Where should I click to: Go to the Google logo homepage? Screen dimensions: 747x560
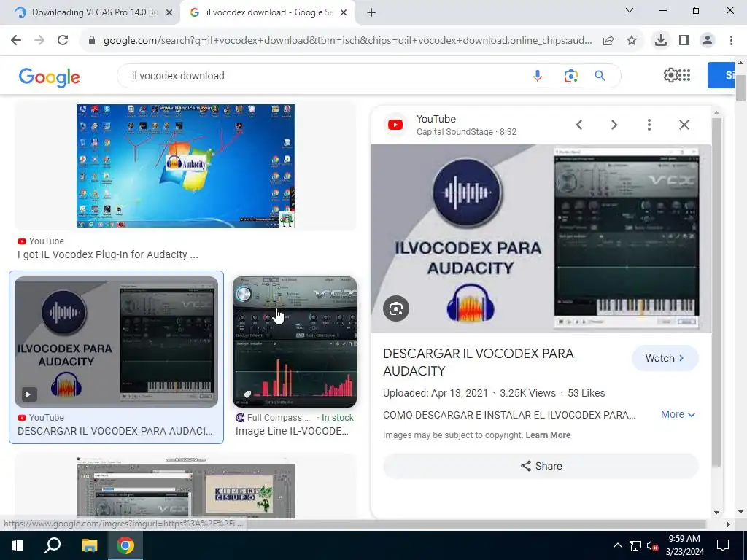[x=50, y=77]
